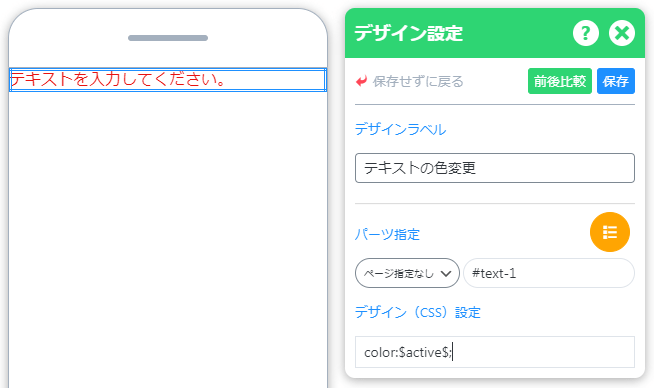Image resolution: width=654 pixels, height=388 pixels.
Task: Click the red return arrow icon
Action: click(x=361, y=81)
